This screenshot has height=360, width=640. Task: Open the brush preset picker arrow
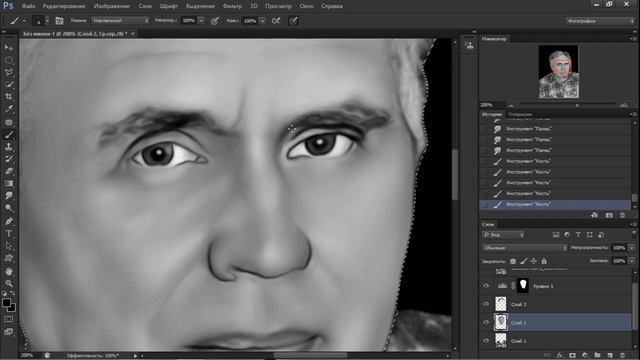[47, 20]
